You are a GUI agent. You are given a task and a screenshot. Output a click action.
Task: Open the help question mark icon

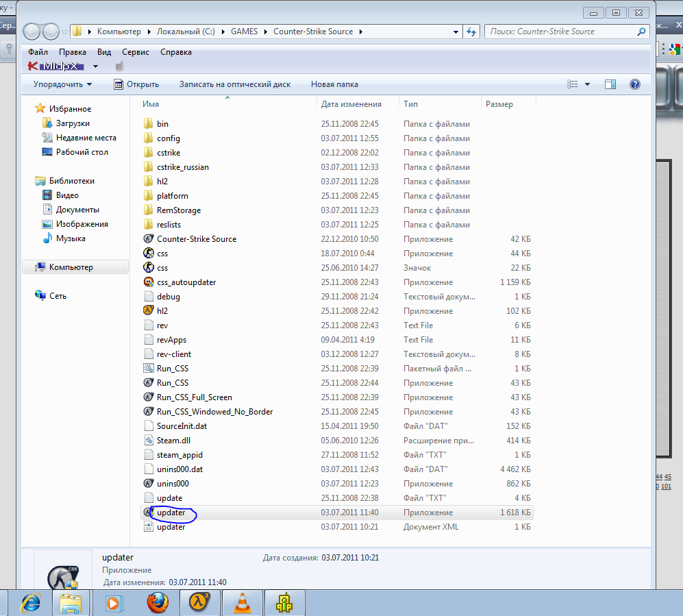coord(634,84)
